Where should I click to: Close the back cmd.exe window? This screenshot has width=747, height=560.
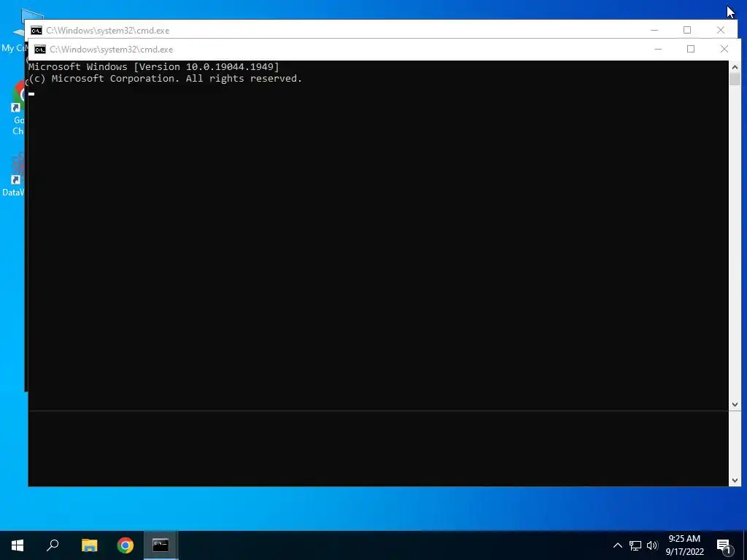point(720,30)
